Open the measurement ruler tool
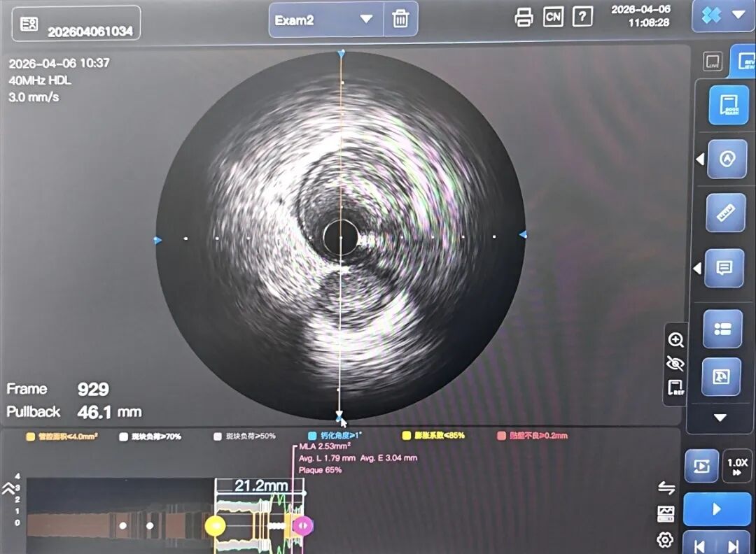 (725, 213)
